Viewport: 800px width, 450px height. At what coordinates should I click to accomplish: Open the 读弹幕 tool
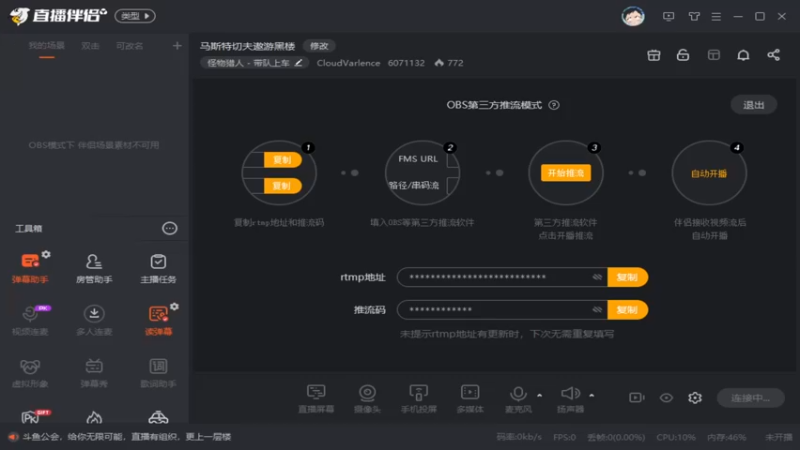tap(158, 320)
